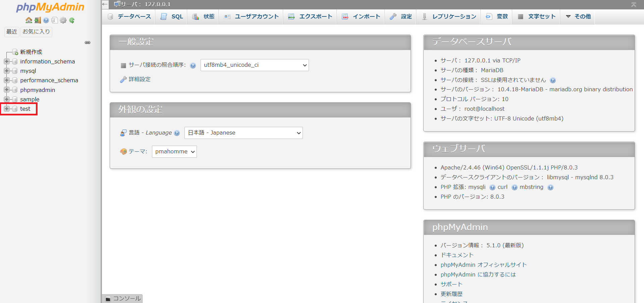Open the 状態 status tab
This screenshot has height=303, width=644.
point(203,16)
